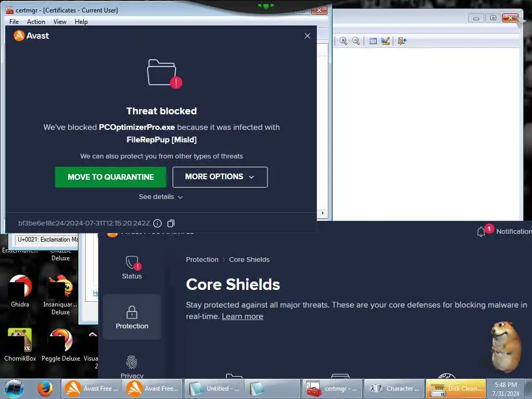The image size is (532, 399).
Task: Open the Learn more link
Action: (x=243, y=316)
